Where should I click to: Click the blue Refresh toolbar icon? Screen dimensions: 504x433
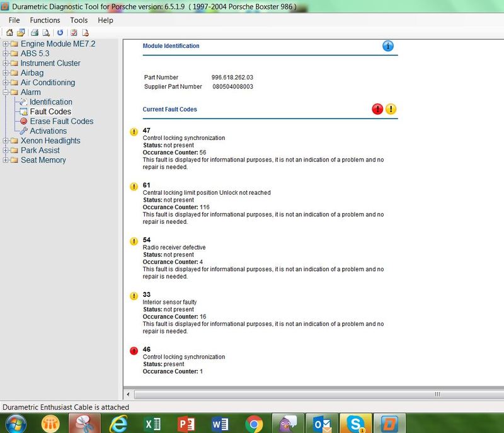(60, 33)
